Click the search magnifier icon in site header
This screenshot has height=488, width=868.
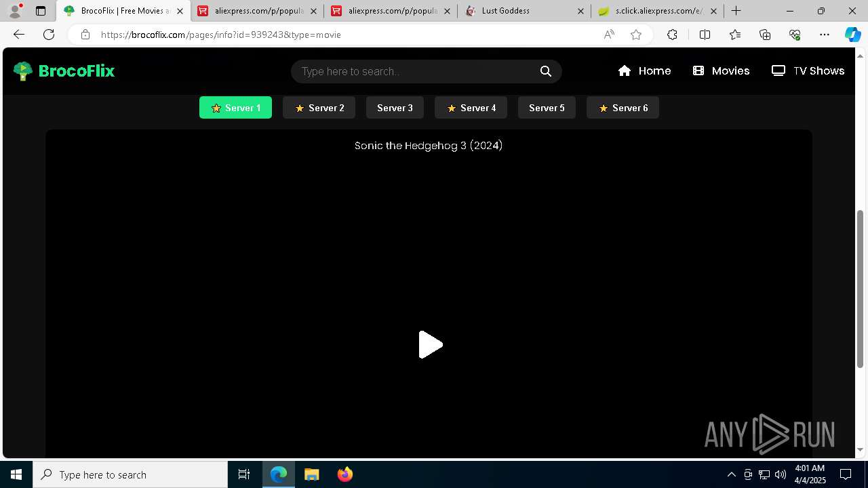(546, 71)
